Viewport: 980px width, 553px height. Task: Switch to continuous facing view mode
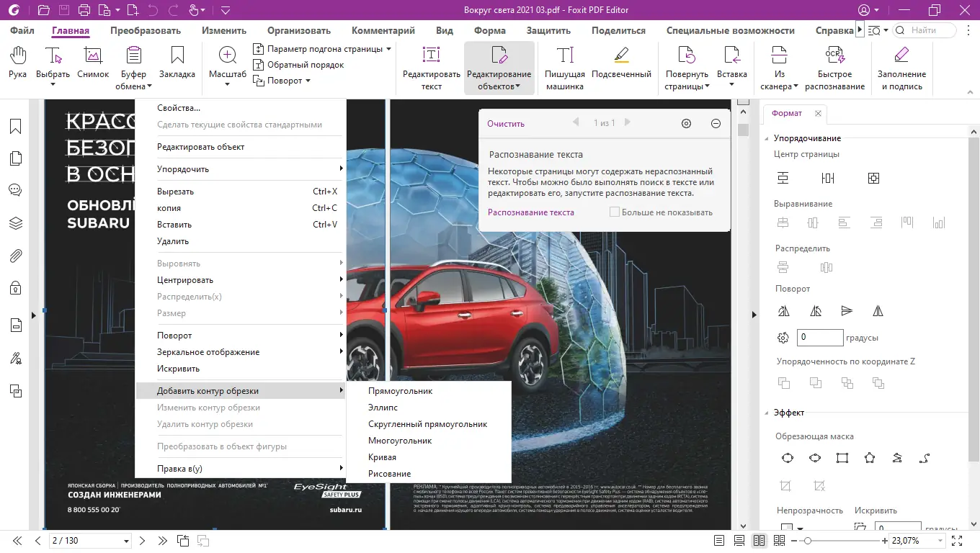click(x=779, y=541)
